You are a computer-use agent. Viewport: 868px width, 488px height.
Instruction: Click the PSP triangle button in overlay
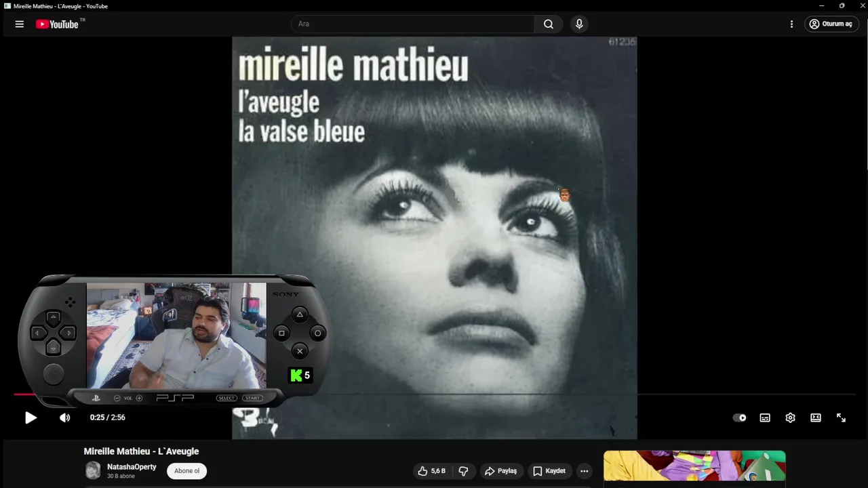(x=300, y=314)
